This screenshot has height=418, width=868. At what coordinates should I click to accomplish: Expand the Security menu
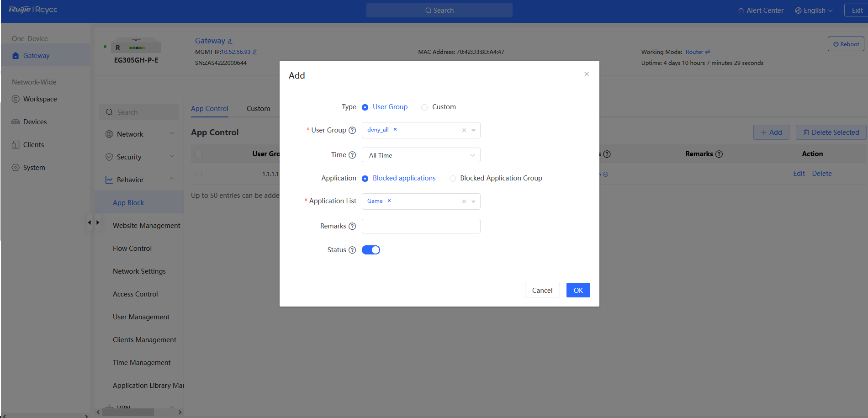pyautogui.click(x=172, y=156)
